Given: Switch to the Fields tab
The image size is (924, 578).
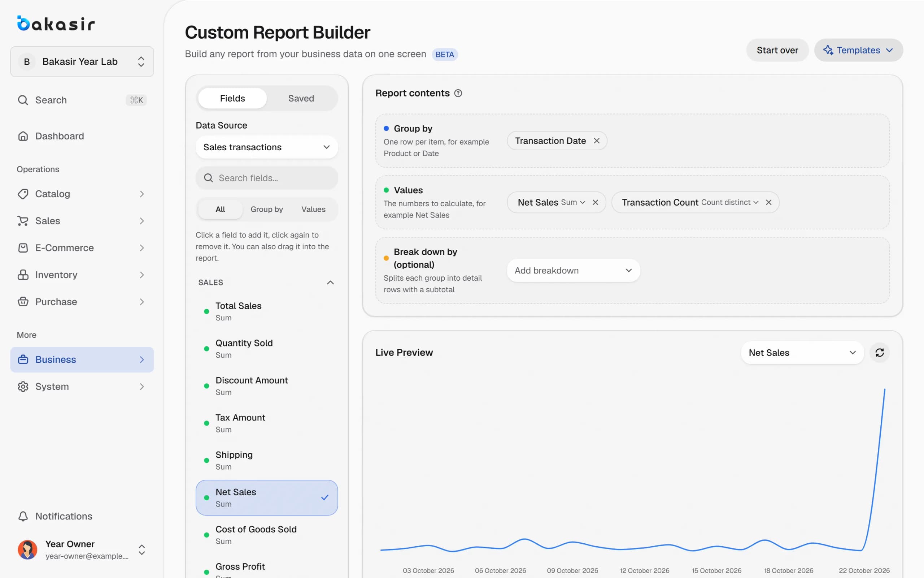Looking at the screenshot, I should pyautogui.click(x=232, y=98).
